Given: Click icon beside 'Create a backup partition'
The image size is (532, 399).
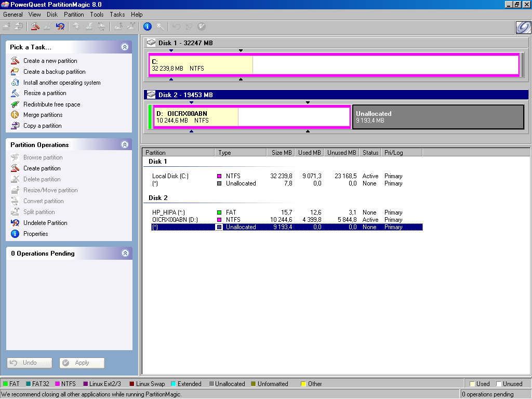Looking at the screenshot, I should 15,72.
